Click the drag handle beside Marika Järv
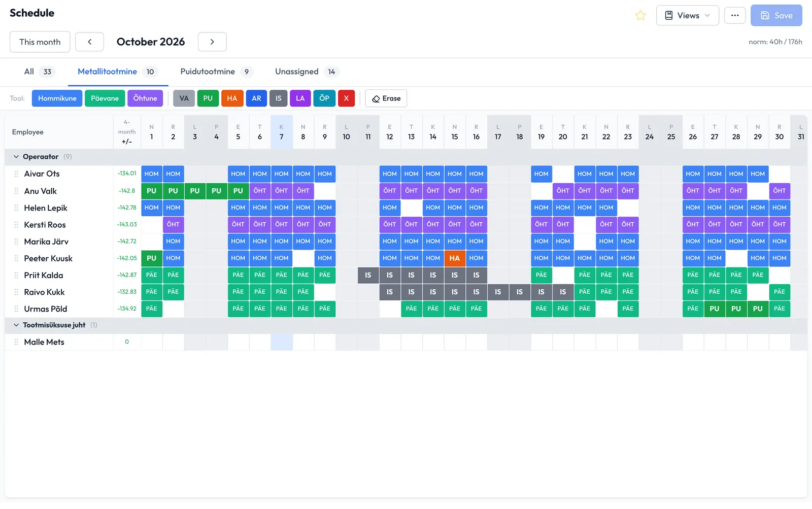The image size is (812, 509). [x=16, y=242]
